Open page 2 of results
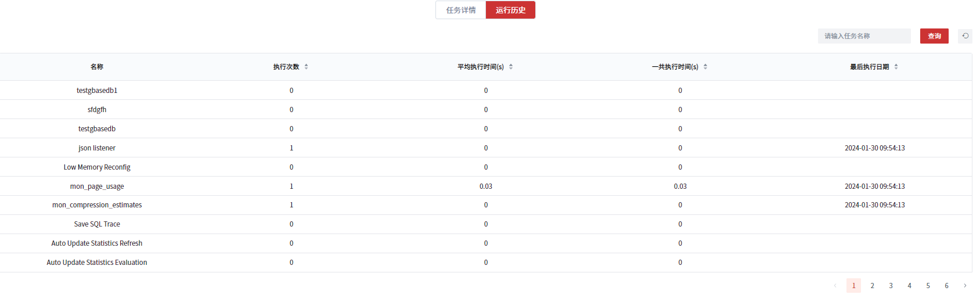Viewport: 980px width, 298px height. tap(872, 286)
